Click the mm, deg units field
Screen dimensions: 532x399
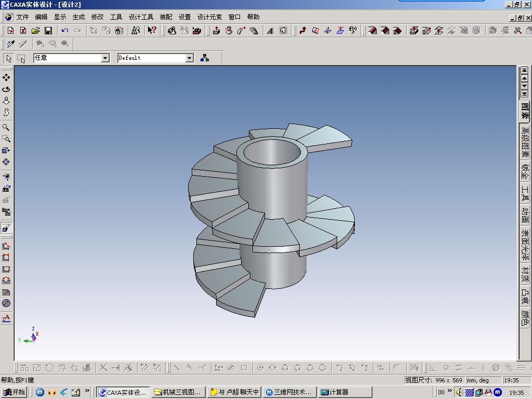[x=483, y=380]
